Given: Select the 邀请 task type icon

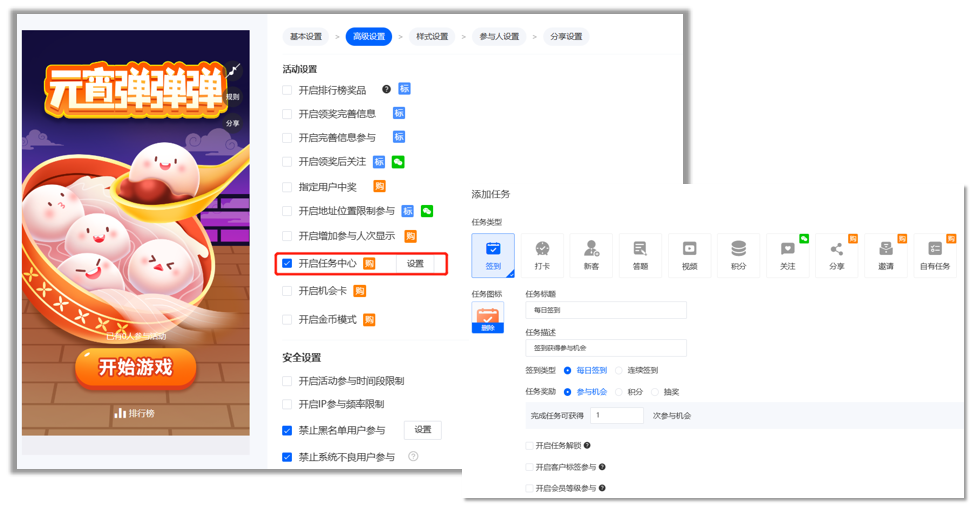Looking at the screenshot, I should coord(886,255).
